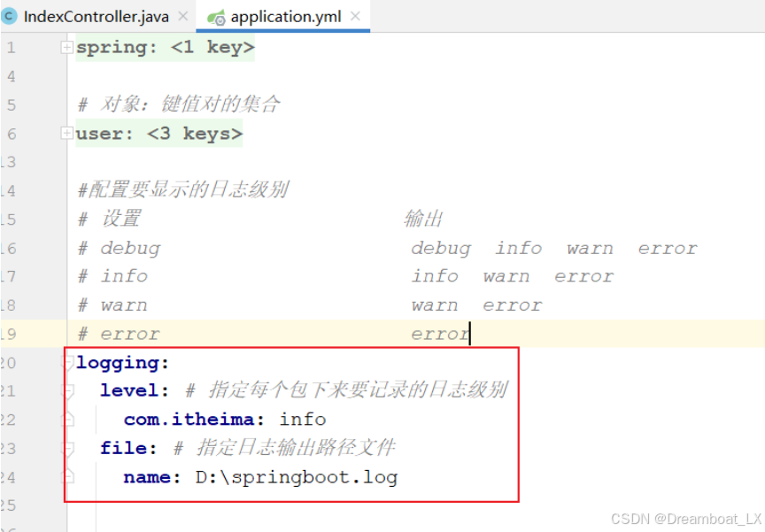Click the value 'D:\springboot.log'
Screen dimensions: 765x532
(297, 477)
